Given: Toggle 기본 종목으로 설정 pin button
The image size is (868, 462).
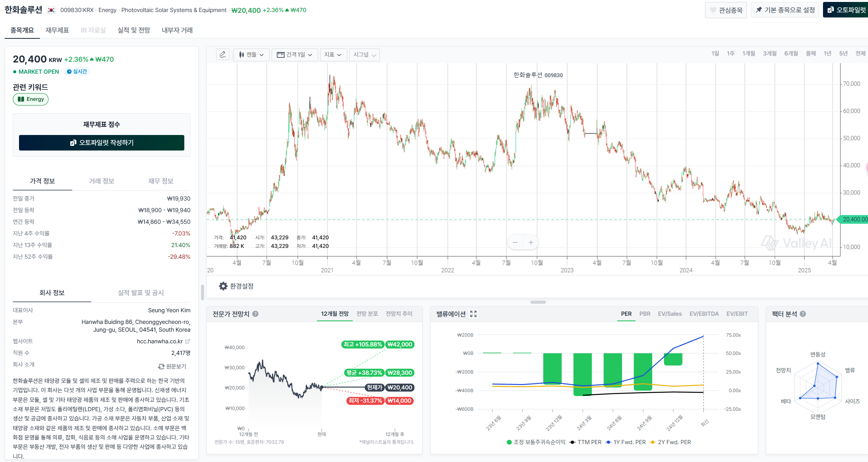Looking at the screenshot, I should [x=785, y=10].
